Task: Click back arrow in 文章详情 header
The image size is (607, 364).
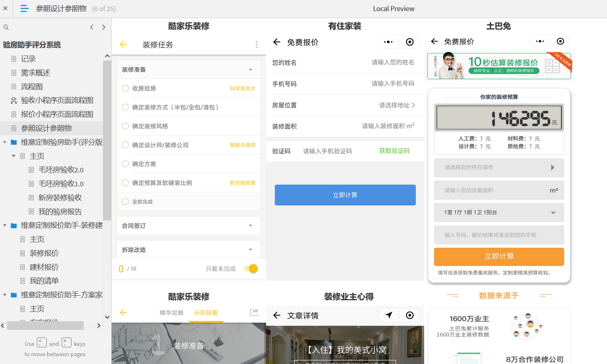Action: 277,315
